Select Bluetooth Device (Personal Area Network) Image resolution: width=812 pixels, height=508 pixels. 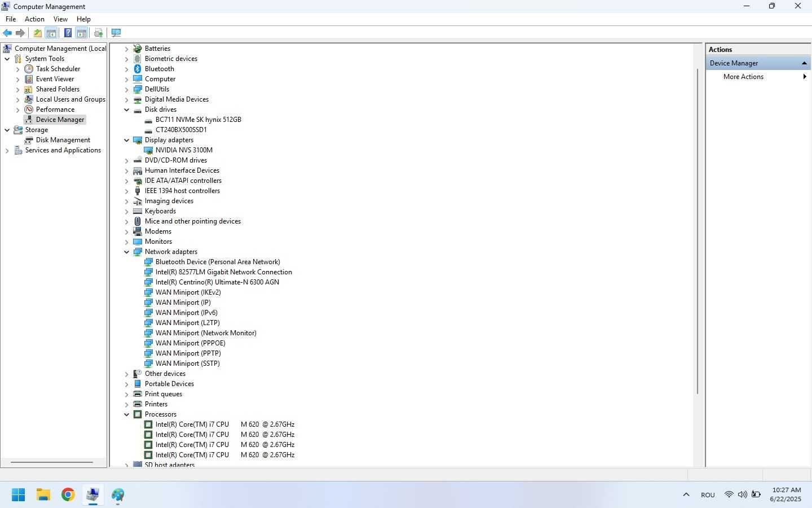click(218, 262)
